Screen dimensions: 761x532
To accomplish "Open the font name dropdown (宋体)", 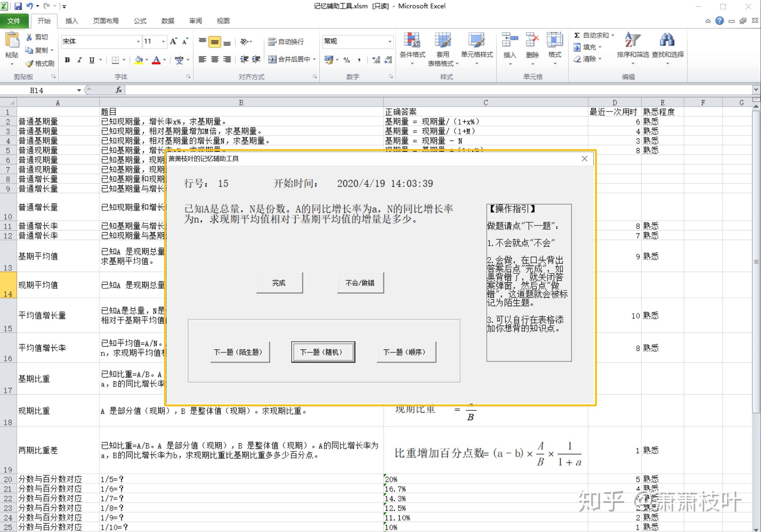I will [x=138, y=42].
